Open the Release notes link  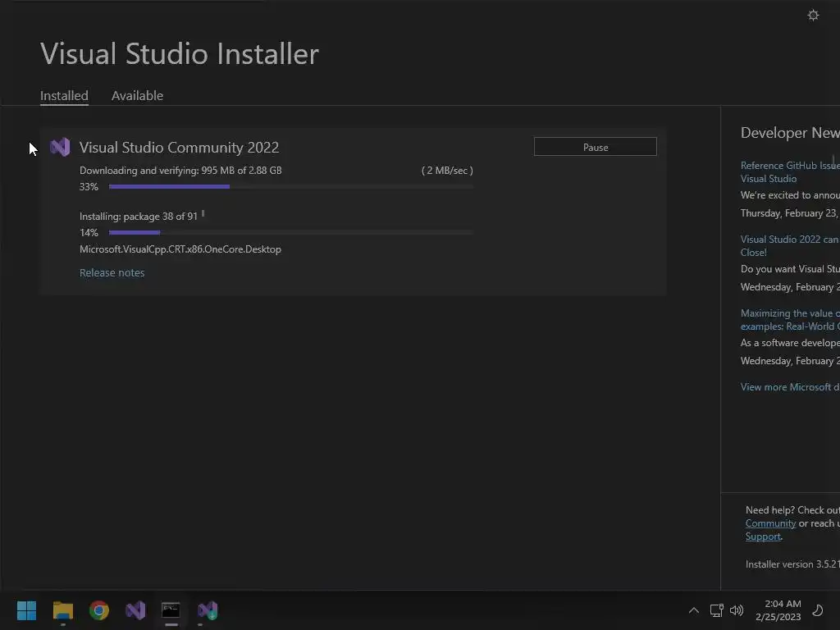point(112,272)
